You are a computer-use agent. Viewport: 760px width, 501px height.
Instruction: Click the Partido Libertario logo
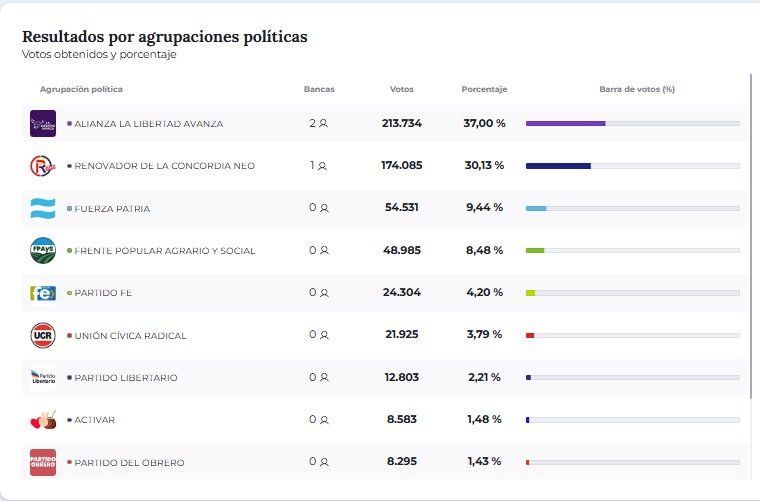(x=43, y=378)
